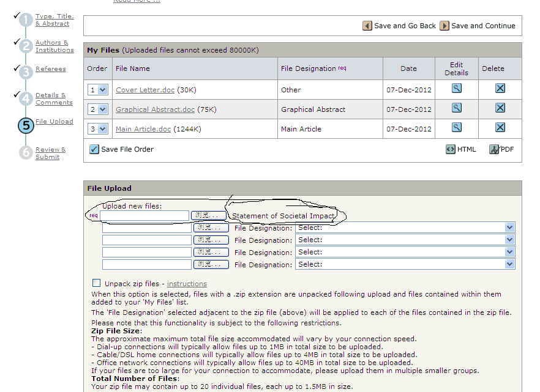Browse for first required upload file
This screenshot has width=540, height=392.
pos(209,215)
